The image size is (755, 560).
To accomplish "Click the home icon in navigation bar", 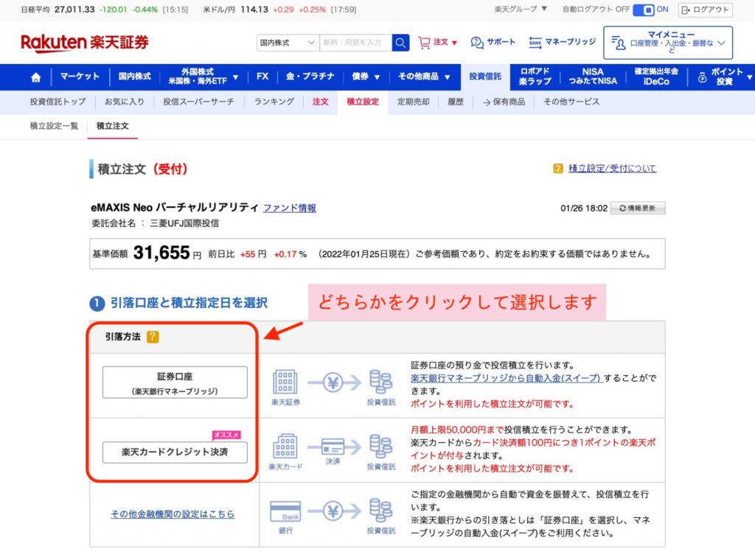I will (35, 77).
